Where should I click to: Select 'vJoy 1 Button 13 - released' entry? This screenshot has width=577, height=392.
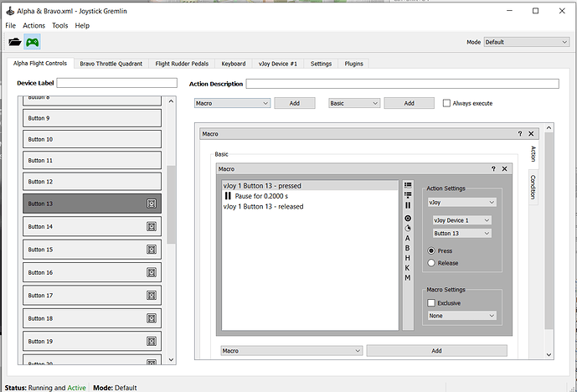310,207
